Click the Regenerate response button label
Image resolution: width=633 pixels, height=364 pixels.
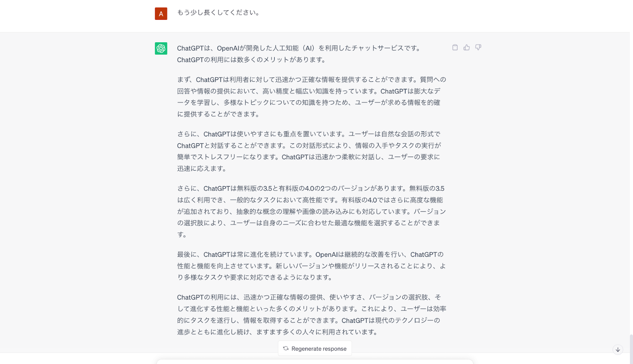coord(319,349)
